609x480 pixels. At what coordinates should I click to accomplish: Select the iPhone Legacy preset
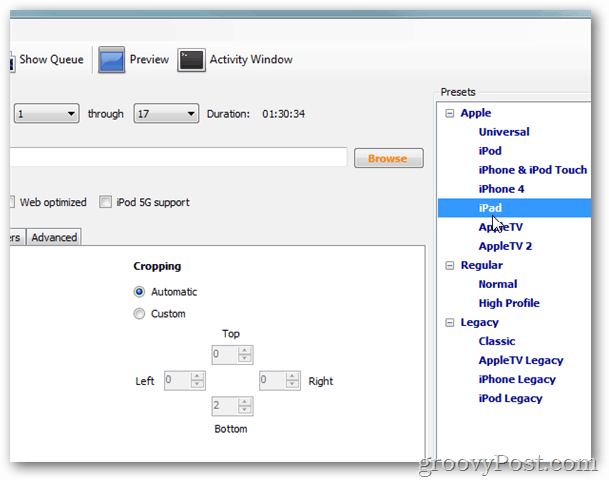tap(517, 379)
